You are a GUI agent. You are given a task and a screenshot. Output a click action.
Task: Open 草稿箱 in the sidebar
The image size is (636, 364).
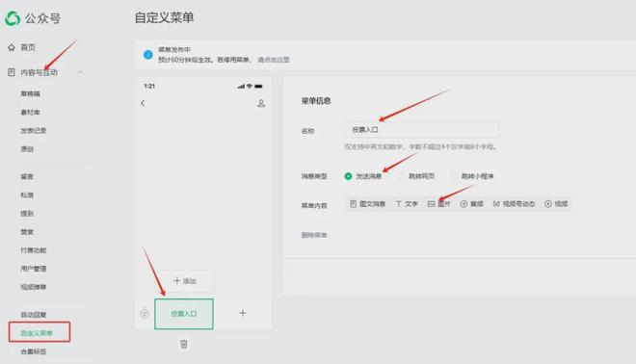point(31,93)
